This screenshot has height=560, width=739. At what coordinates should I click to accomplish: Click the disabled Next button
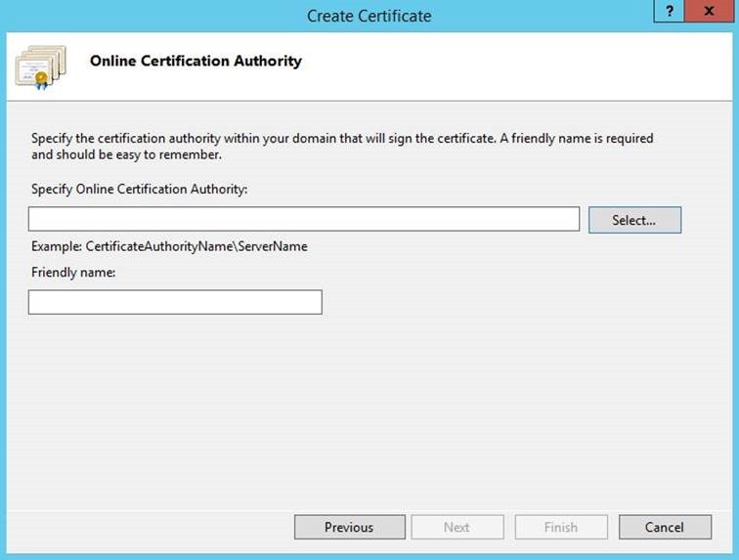457,527
